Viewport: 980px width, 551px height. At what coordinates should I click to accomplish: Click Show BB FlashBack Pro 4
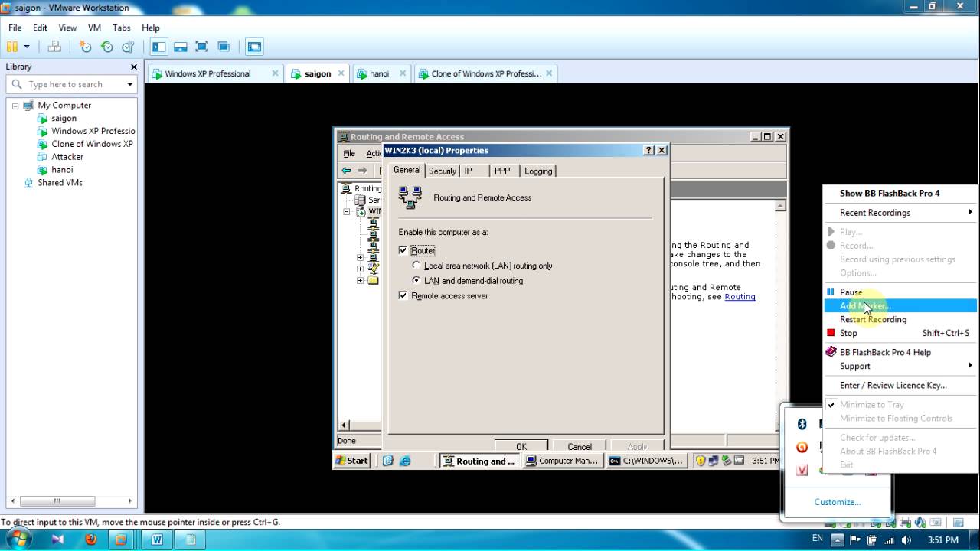(890, 193)
